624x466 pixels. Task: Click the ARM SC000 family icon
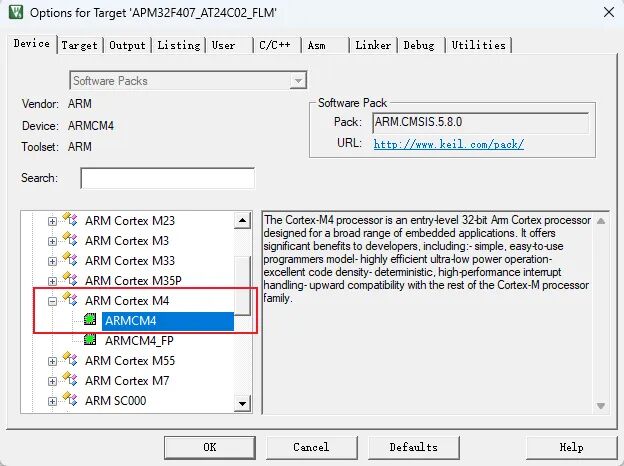[x=69, y=401]
